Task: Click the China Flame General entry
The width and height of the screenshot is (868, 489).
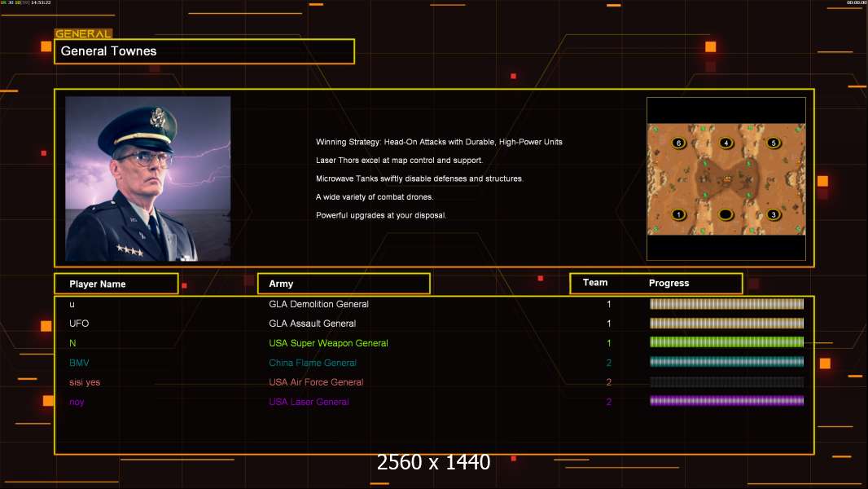Action: [312, 363]
